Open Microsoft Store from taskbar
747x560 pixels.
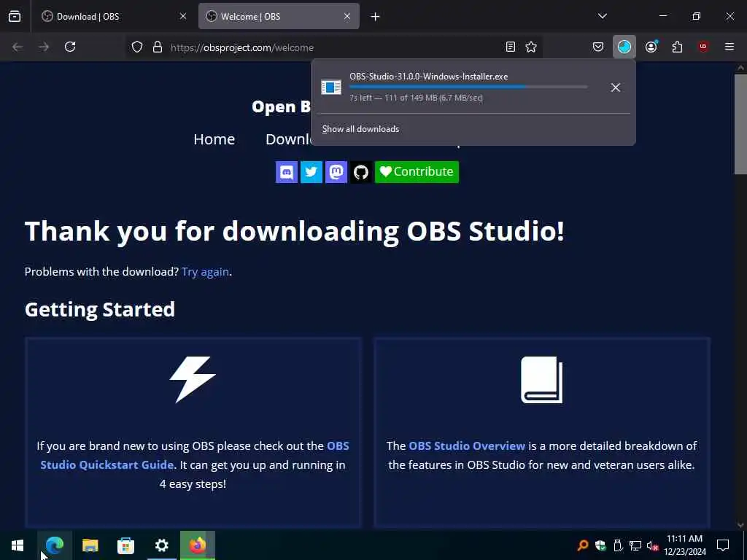point(125,545)
